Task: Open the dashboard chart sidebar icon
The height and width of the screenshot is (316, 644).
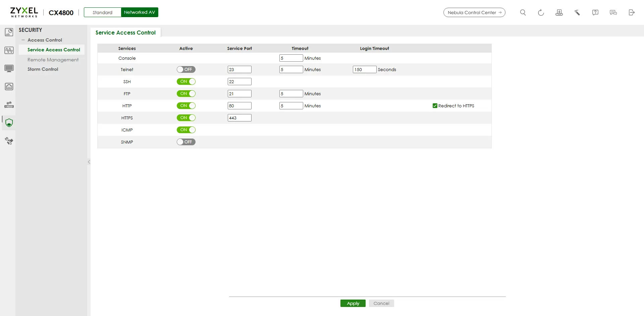Action: click(9, 32)
